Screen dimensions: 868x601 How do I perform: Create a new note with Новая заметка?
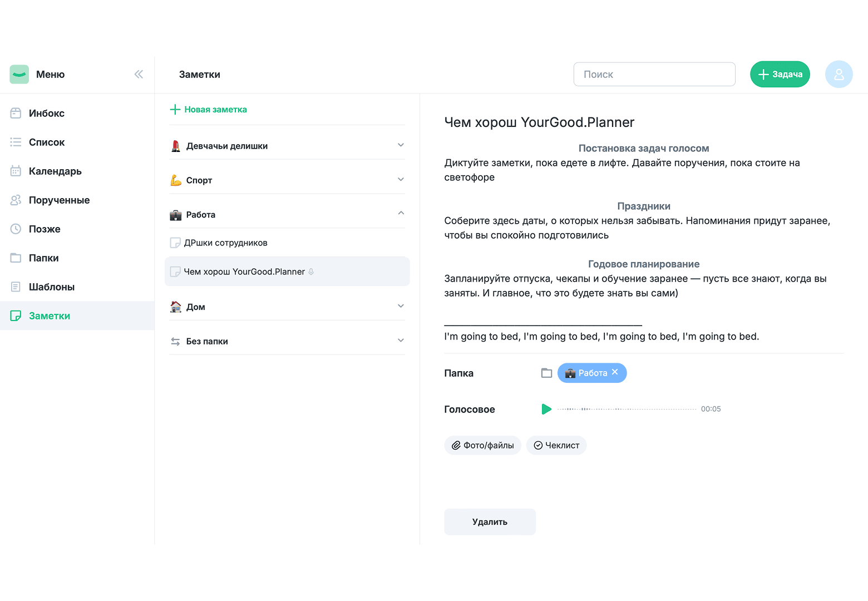(209, 110)
